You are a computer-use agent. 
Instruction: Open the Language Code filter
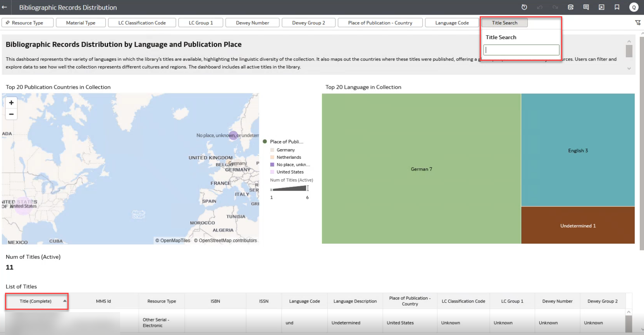pos(452,23)
